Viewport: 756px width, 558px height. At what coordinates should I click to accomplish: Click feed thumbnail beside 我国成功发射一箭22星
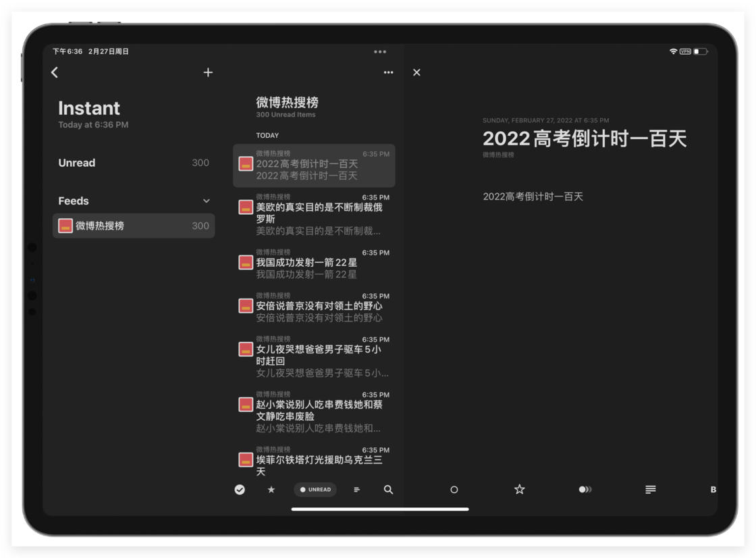[x=246, y=263]
